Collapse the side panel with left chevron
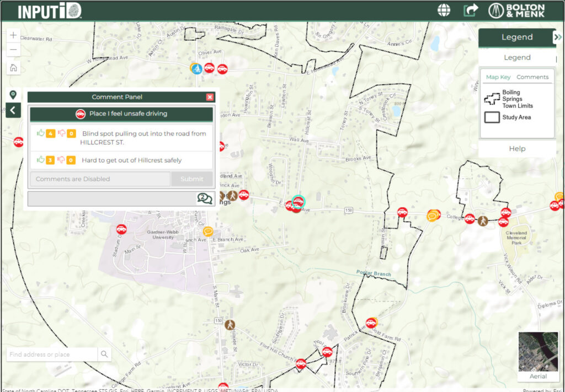The image size is (565, 392). click(x=13, y=110)
